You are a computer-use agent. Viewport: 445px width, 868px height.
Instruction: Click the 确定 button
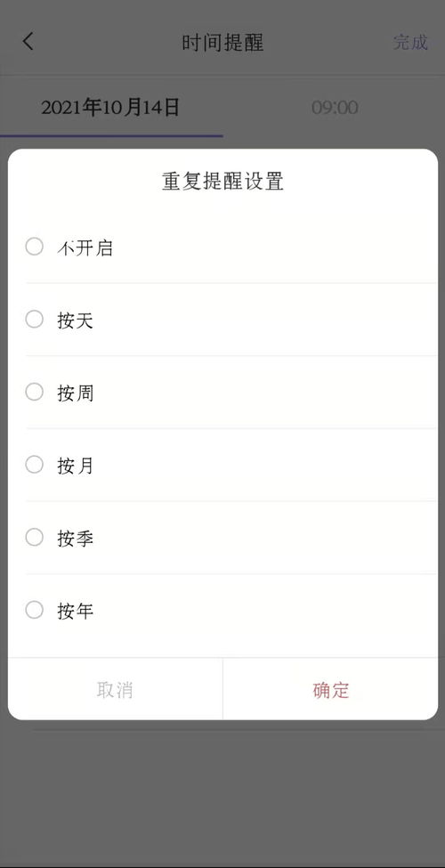point(330,689)
